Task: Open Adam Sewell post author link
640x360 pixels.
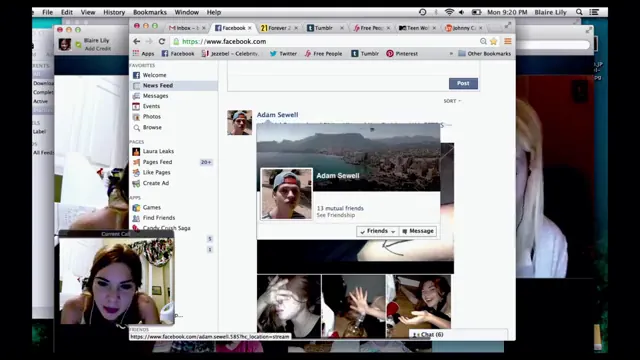Action: pyautogui.click(x=278, y=115)
